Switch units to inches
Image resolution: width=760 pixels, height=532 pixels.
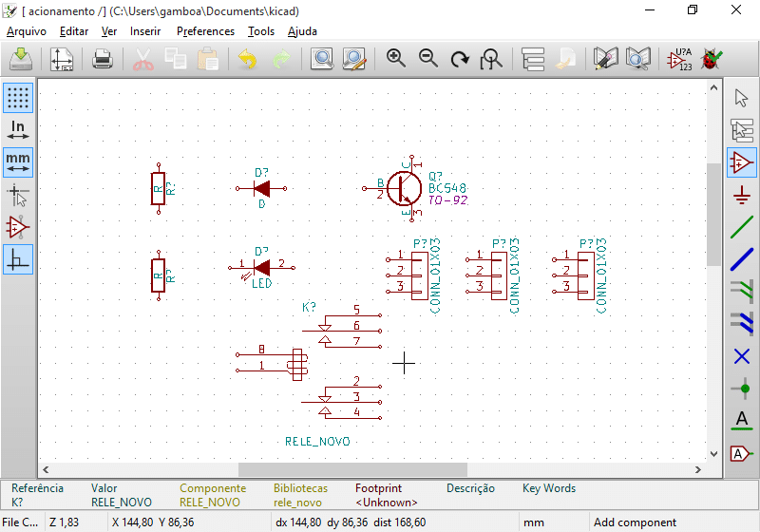(17, 130)
